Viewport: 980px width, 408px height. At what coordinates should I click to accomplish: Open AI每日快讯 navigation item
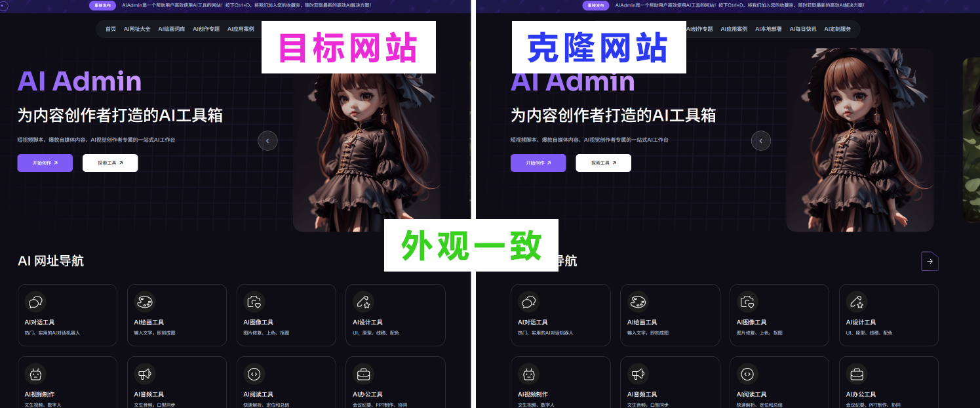(803, 29)
